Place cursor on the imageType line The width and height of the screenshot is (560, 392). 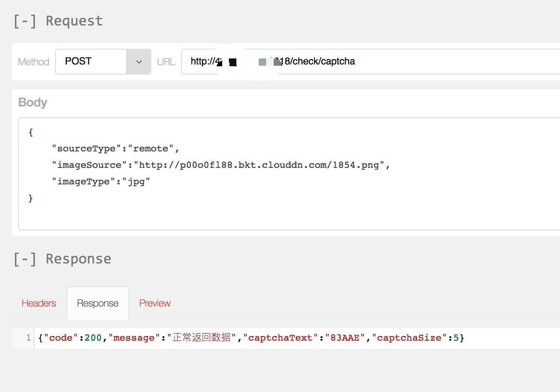tap(101, 181)
